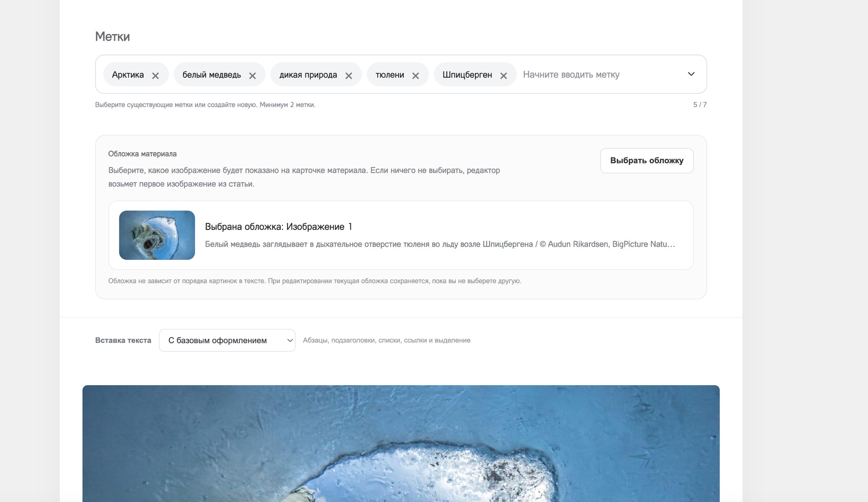868x502 pixels.
Task: Click the белый медведь tag label
Action: pos(212,75)
